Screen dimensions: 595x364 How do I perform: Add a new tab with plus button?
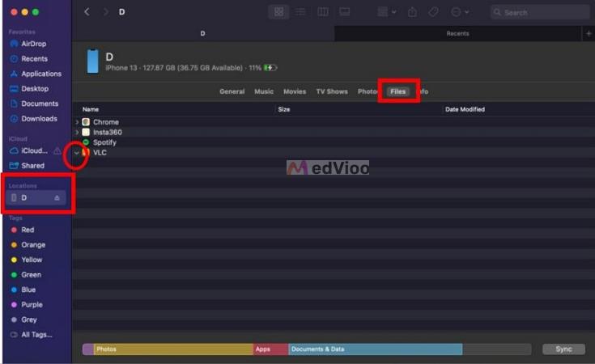[x=589, y=34]
